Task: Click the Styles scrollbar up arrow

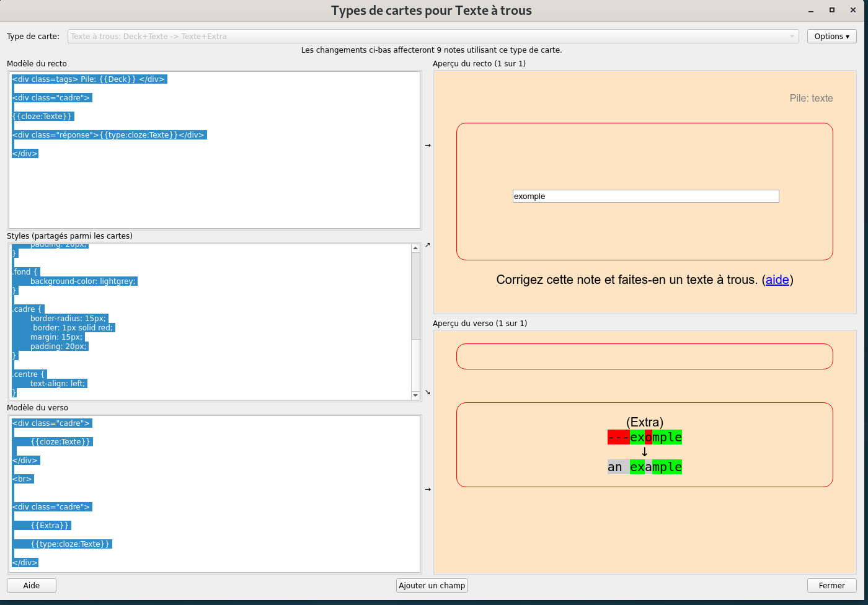Action: click(415, 249)
